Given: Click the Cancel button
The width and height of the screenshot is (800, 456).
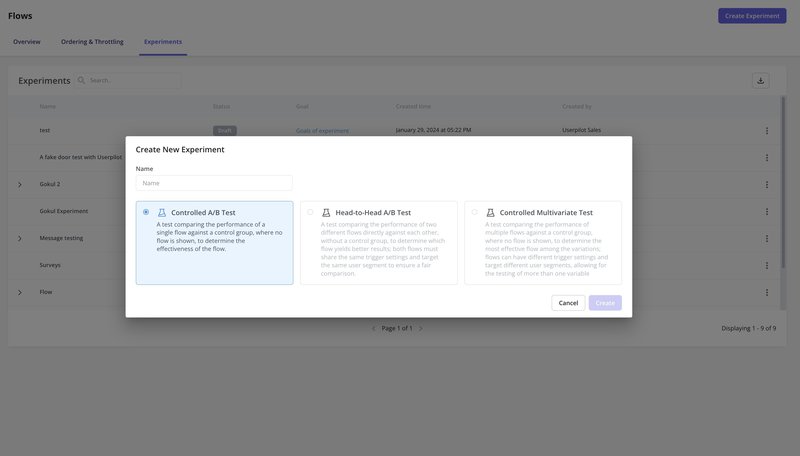Looking at the screenshot, I should (x=568, y=302).
